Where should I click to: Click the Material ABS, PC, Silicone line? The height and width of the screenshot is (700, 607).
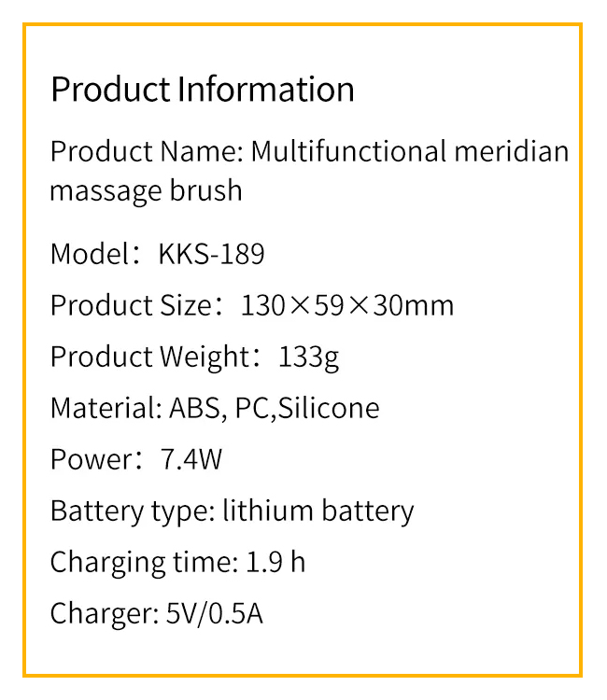tap(215, 408)
